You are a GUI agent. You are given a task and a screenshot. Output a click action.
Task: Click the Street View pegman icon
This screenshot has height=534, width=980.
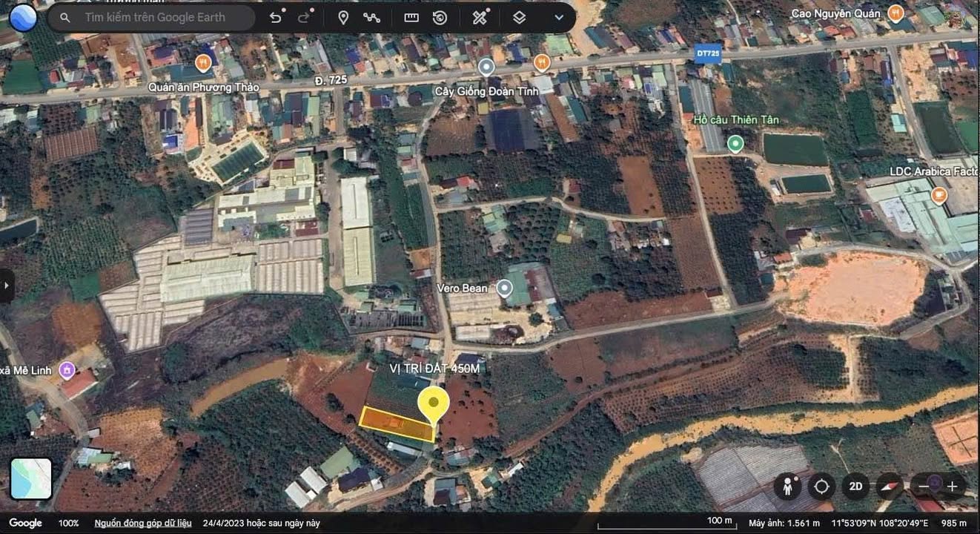click(787, 487)
